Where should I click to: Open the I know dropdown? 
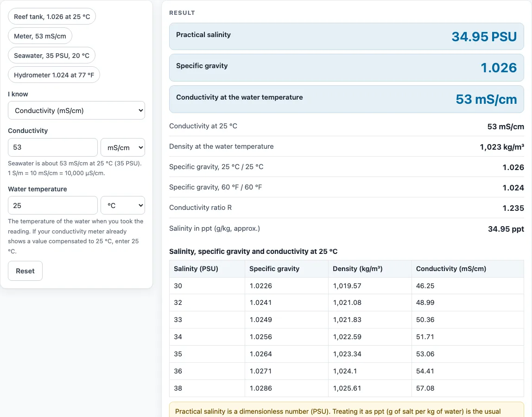pyautogui.click(x=76, y=110)
